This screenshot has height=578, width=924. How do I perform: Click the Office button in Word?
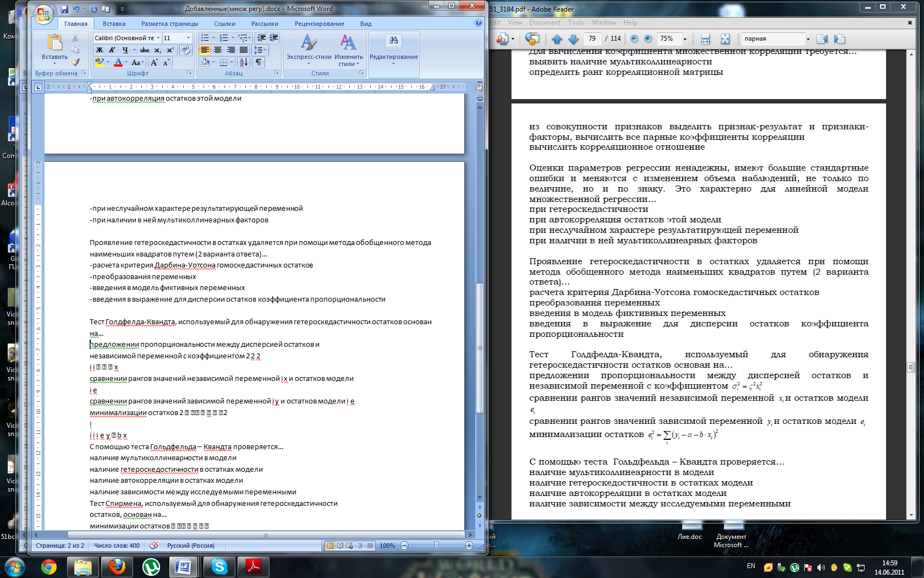43,14
